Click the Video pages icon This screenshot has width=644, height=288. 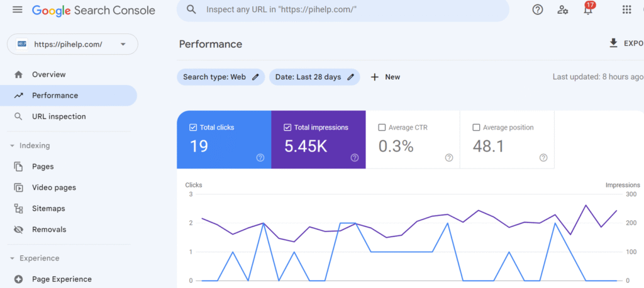pos(18,187)
